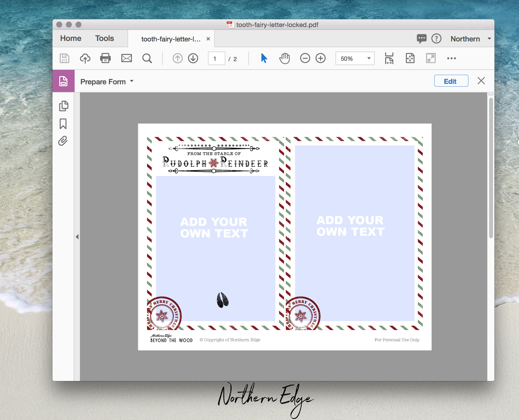
Task: Open the Bookmarks panel
Action: point(63,124)
